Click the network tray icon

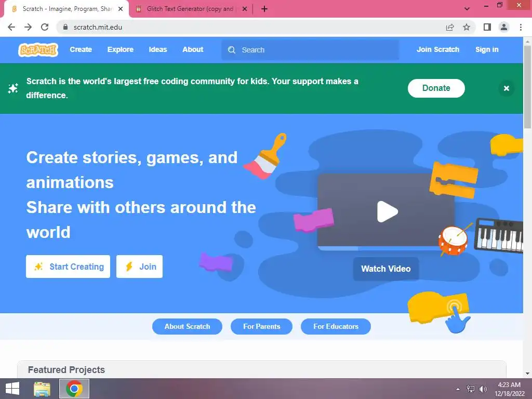point(471,389)
